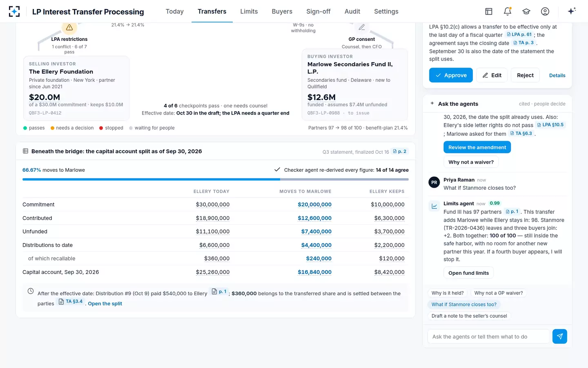Switch to the Limits tab
This screenshot has width=588, height=368.
point(249,11)
